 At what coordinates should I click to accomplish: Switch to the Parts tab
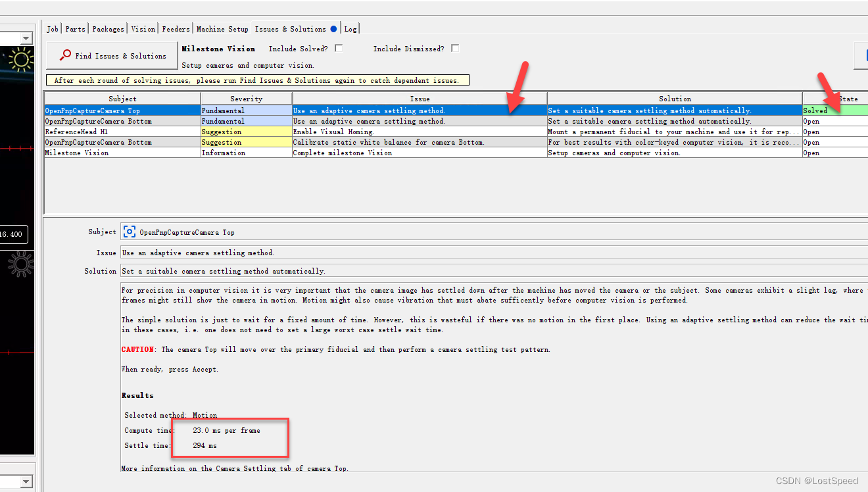click(75, 29)
